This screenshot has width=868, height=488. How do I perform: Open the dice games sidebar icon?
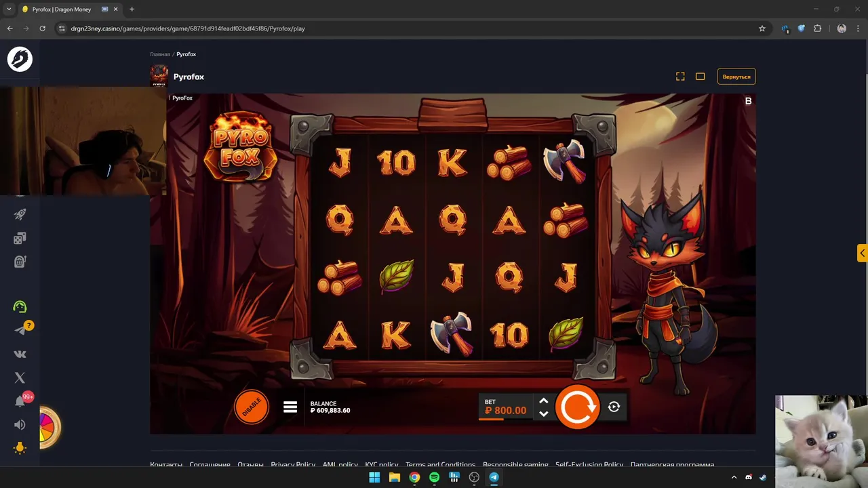[x=20, y=238]
